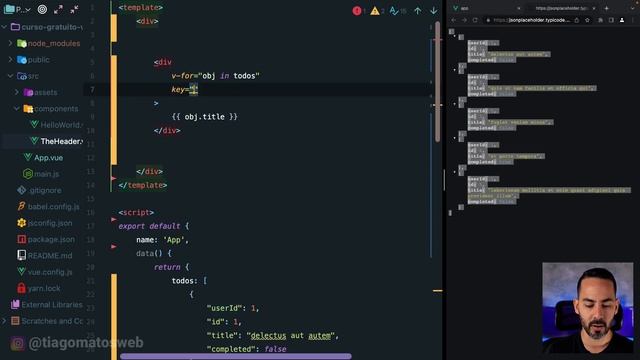Click inside the key attribute value

click(193, 89)
